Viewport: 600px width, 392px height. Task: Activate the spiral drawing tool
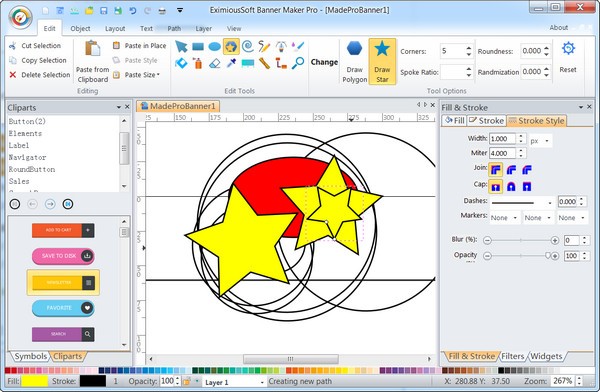tap(248, 46)
